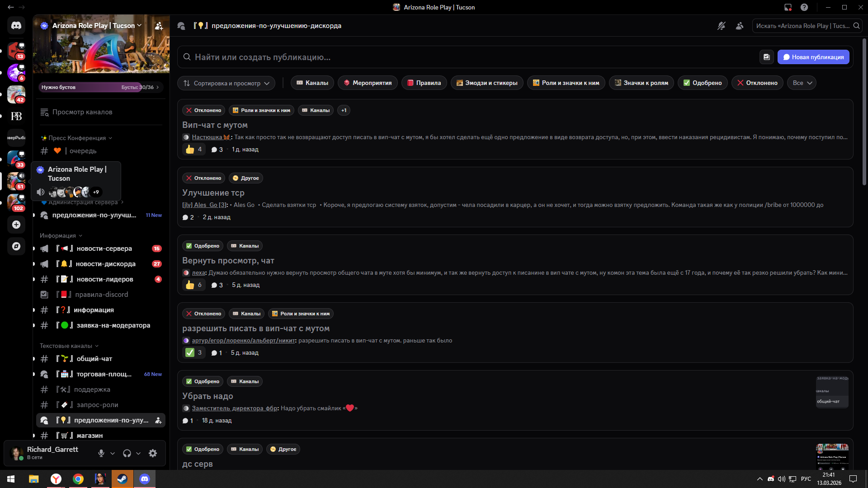Show the member list icon

(740, 26)
